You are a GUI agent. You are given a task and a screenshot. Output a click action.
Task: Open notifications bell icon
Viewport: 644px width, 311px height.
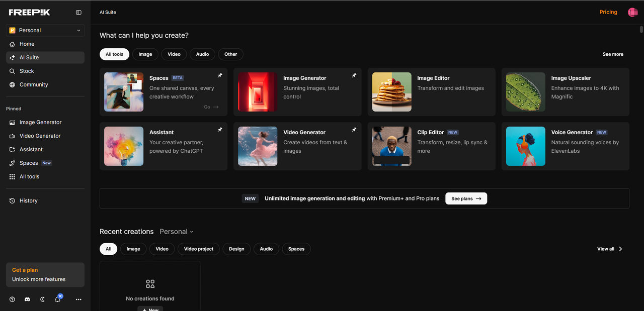(58, 299)
